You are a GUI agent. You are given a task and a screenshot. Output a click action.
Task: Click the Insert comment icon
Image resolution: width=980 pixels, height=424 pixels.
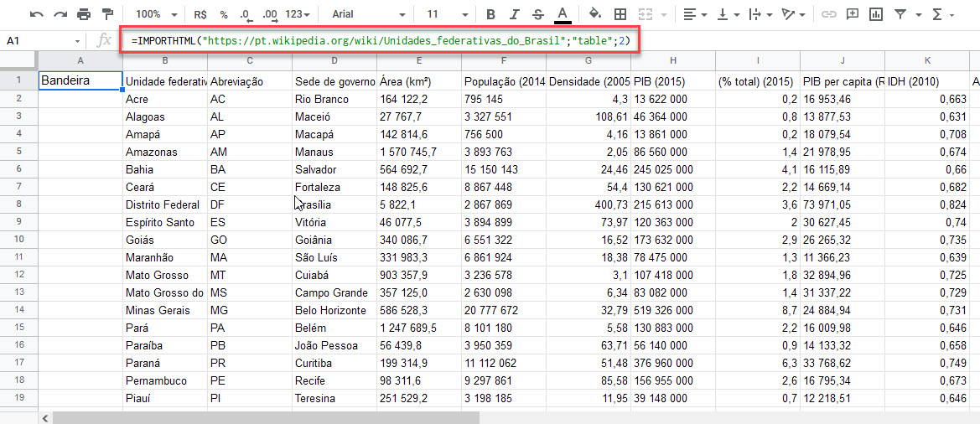click(x=853, y=13)
